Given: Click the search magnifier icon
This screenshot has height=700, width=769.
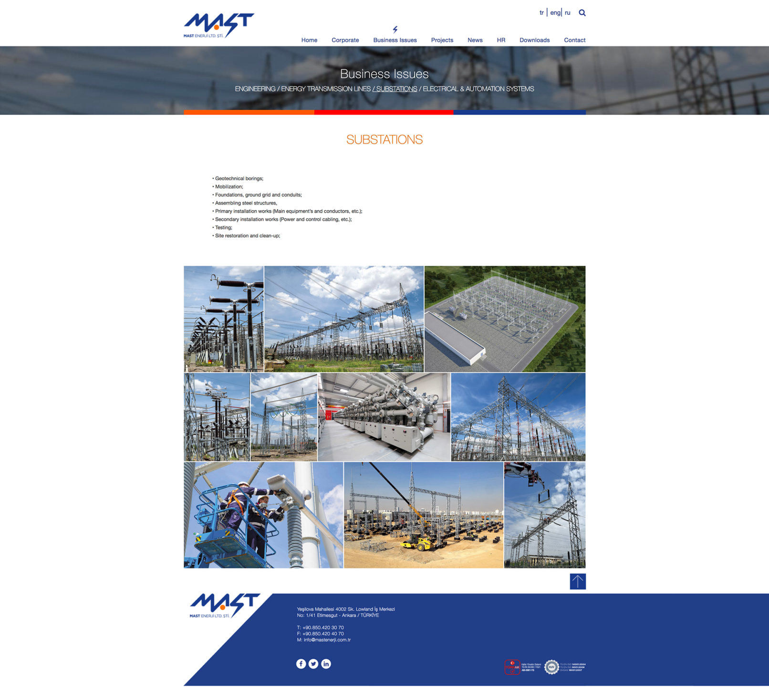Looking at the screenshot, I should 582,13.
